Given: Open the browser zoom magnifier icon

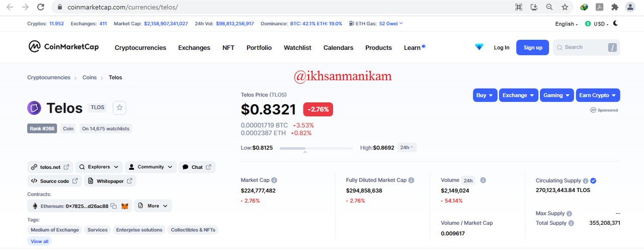Looking at the screenshot, I should click(x=549, y=7).
